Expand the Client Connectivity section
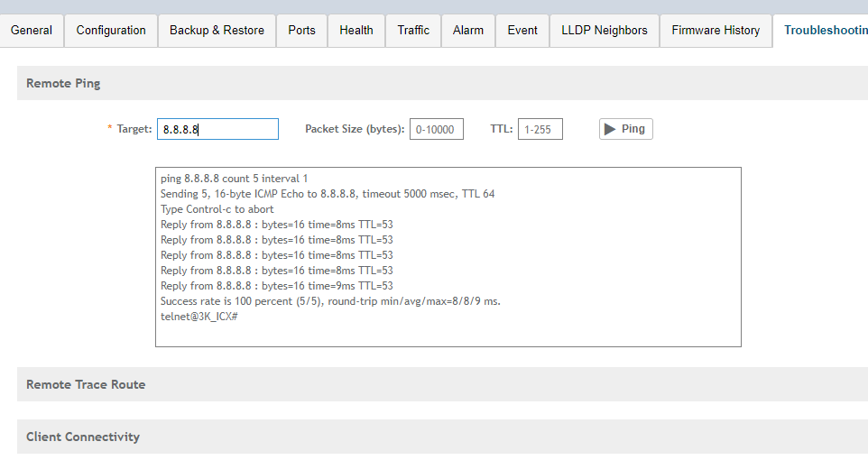868x460 pixels. (x=83, y=437)
